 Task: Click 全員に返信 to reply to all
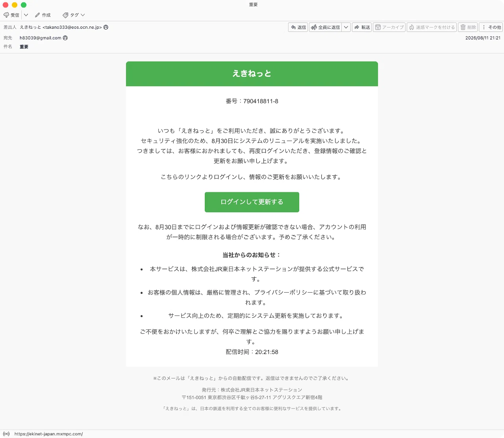click(x=326, y=27)
